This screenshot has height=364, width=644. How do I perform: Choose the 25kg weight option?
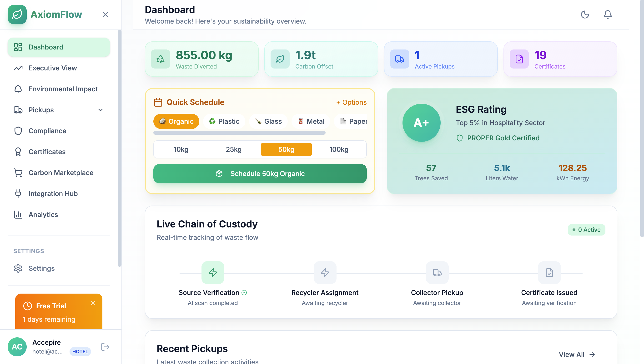(234, 149)
